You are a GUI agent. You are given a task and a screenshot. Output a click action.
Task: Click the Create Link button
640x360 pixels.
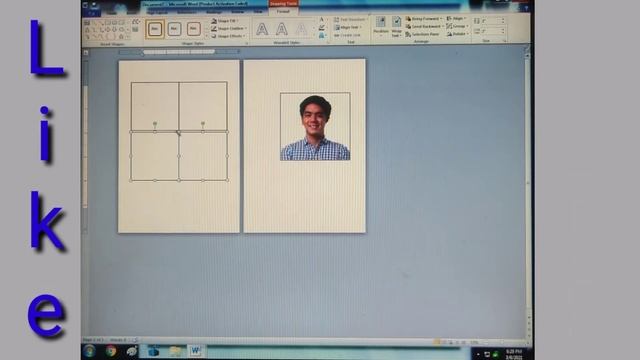click(x=347, y=35)
